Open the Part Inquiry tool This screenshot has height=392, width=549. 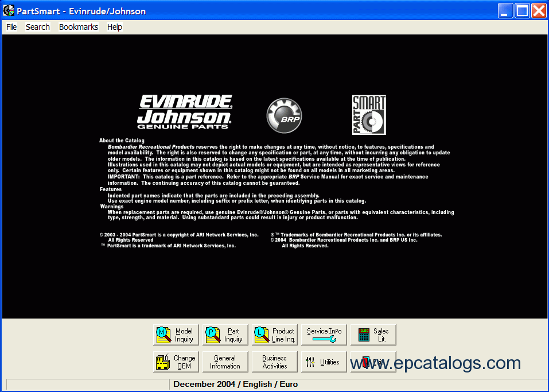tap(225, 335)
